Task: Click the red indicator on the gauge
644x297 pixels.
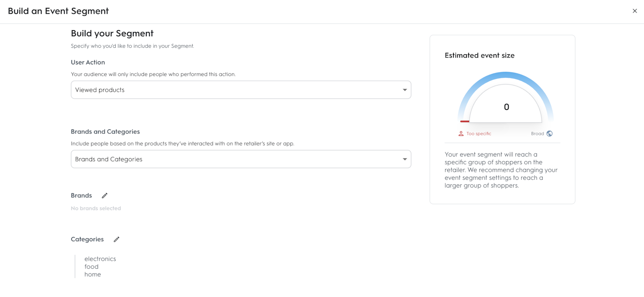Action: pos(465,121)
